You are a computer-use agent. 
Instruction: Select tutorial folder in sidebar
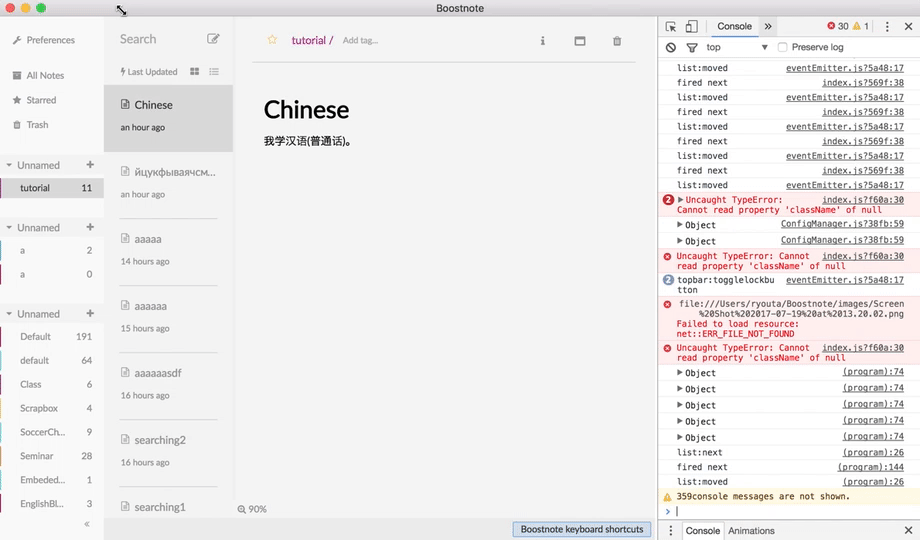click(52, 188)
